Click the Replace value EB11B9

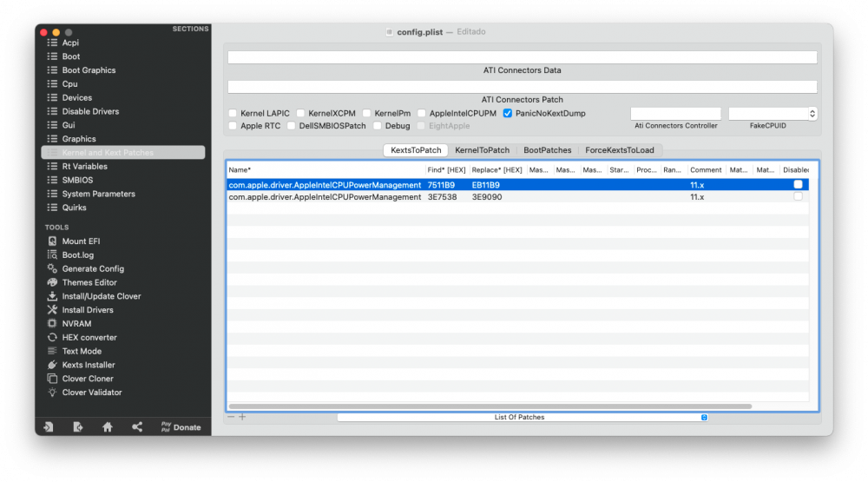[x=485, y=185]
